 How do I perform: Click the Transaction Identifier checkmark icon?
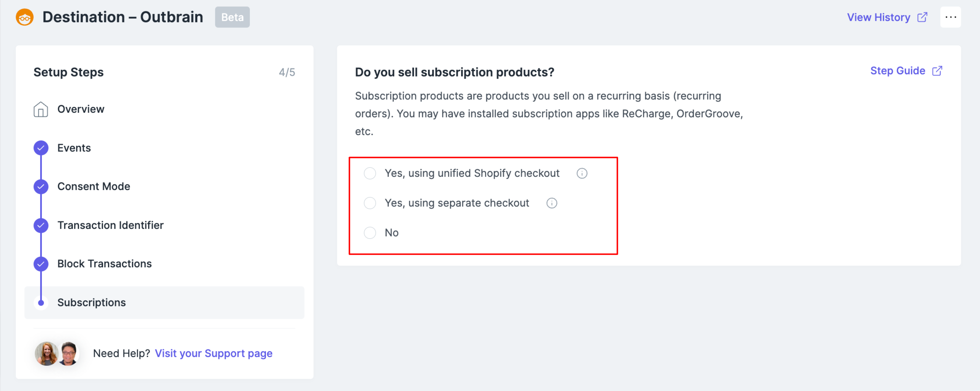point(41,225)
